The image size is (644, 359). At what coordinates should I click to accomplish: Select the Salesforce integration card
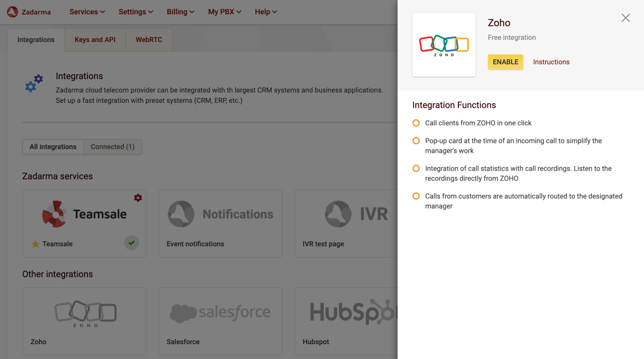point(220,321)
